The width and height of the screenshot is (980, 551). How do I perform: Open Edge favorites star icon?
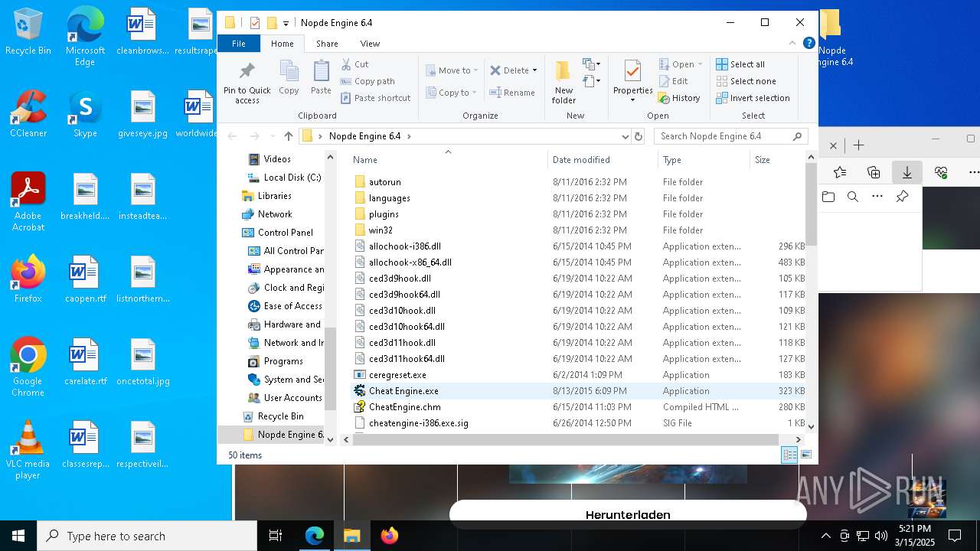(x=840, y=172)
